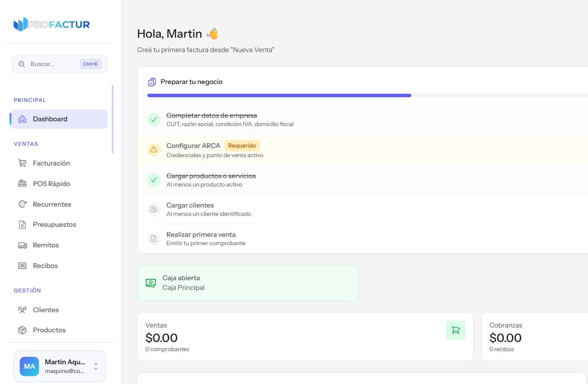This screenshot has height=384, width=588.
Task: Open the Productos section
Action: pyautogui.click(x=49, y=330)
